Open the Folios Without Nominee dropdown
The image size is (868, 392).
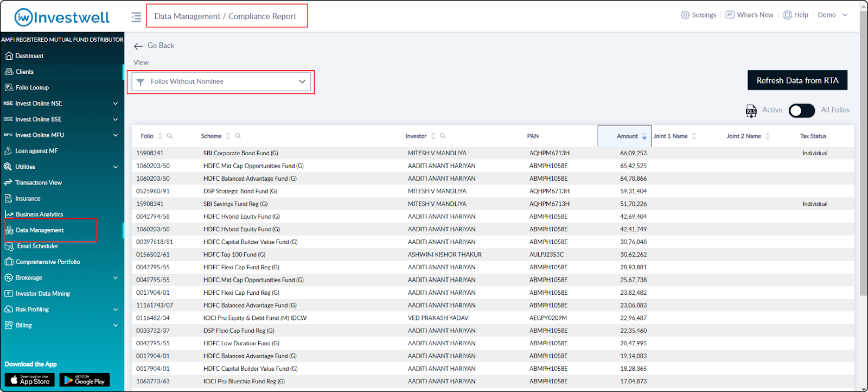point(221,81)
